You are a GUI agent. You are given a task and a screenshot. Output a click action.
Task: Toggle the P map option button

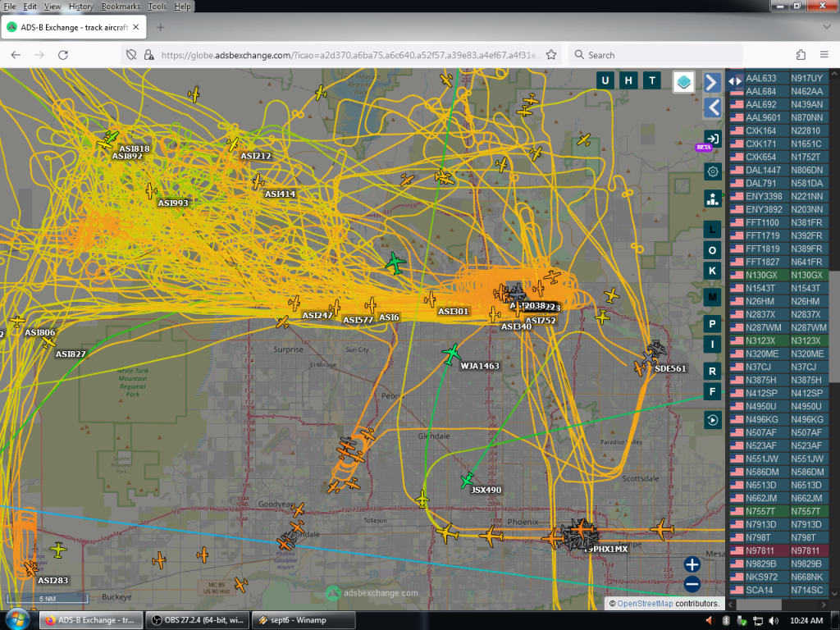[712, 323]
